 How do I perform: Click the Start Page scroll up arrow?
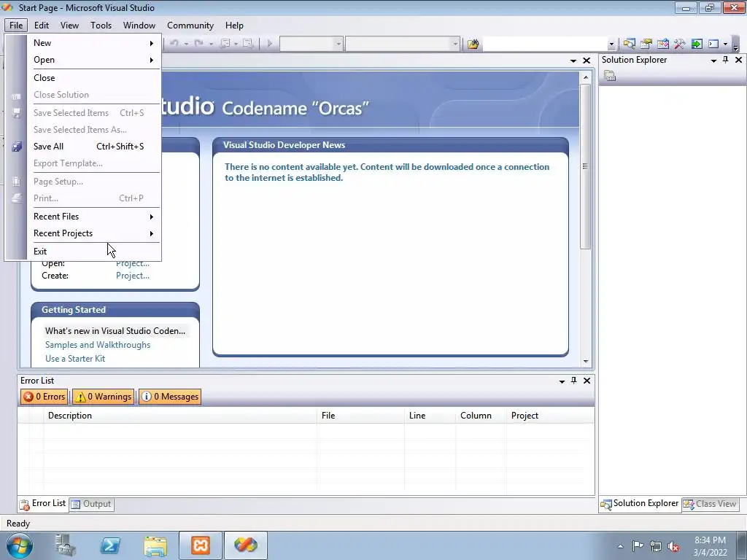(x=586, y=77)
